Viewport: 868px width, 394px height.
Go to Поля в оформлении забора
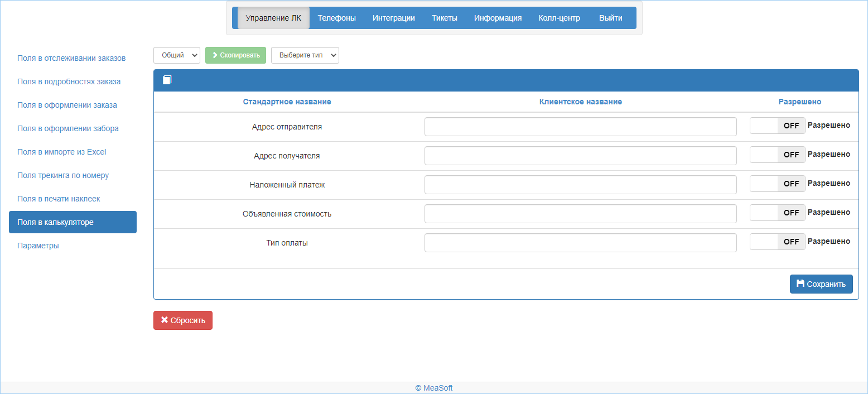pos(73,128)
